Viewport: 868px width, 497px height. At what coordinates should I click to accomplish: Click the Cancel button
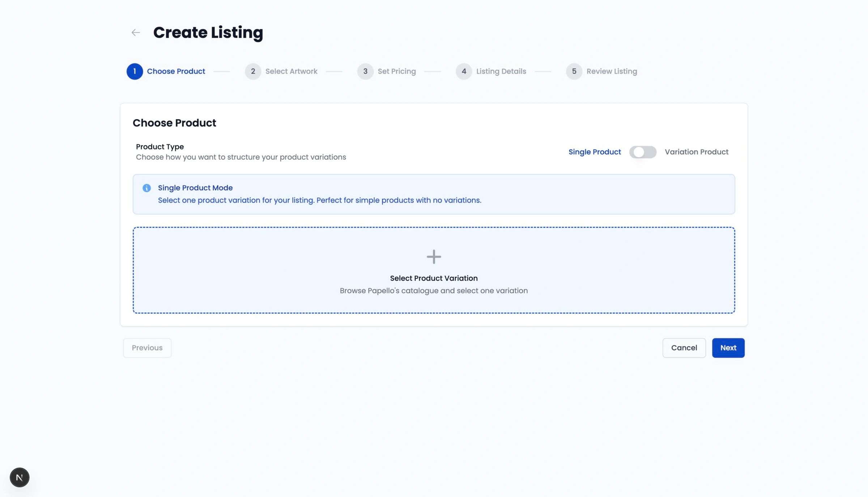coord(684,348)
